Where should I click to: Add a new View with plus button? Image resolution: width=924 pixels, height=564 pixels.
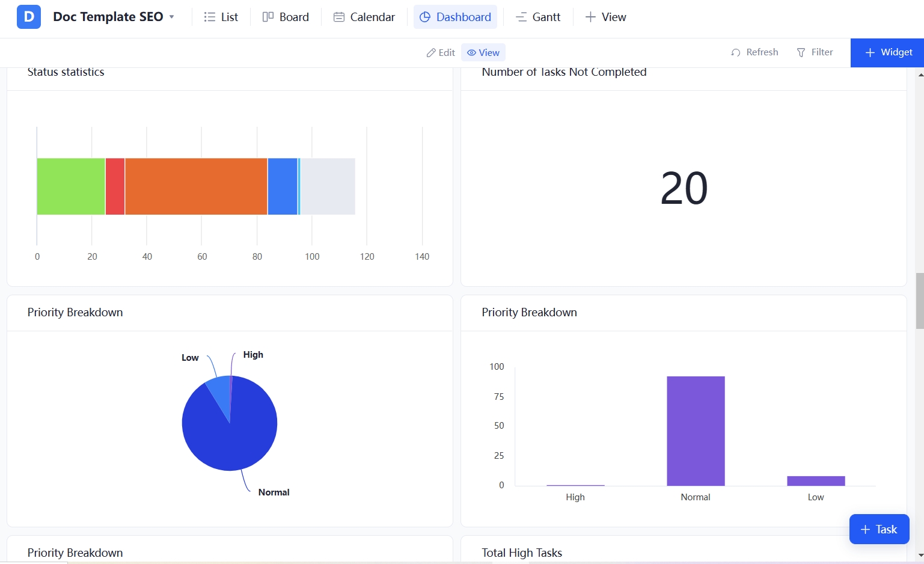(605, 17)
